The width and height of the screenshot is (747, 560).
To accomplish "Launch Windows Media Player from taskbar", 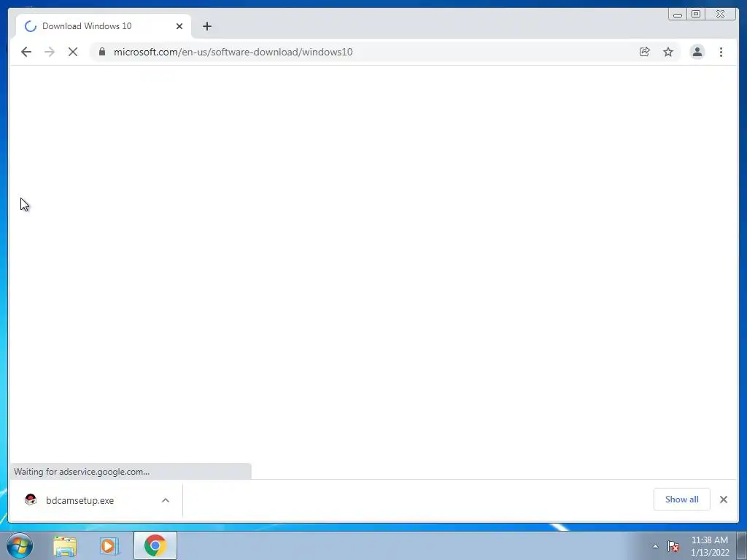I will point(109,546).
